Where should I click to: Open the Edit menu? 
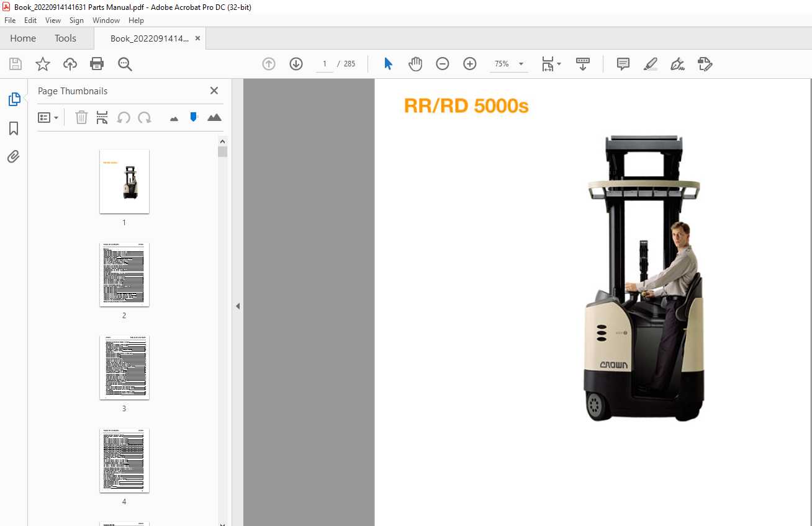30,20
